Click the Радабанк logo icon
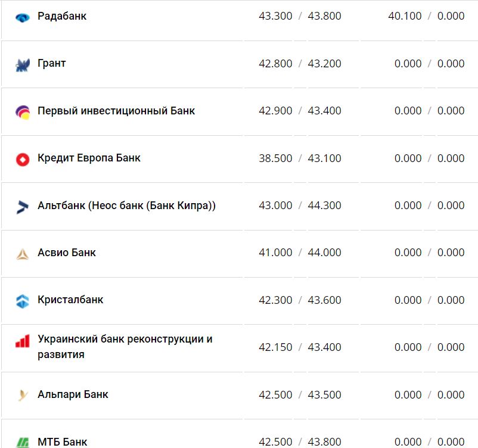 pyautogui.click(x=23, y=17)
